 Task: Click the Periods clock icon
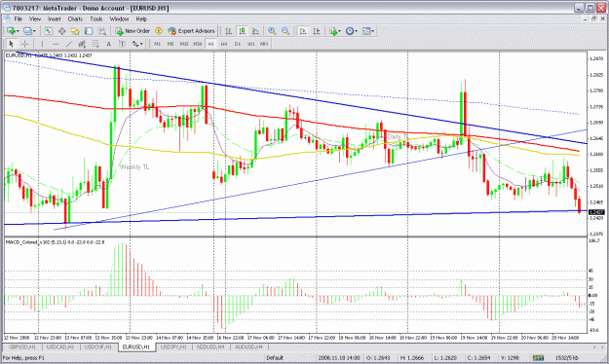point(349,31)
